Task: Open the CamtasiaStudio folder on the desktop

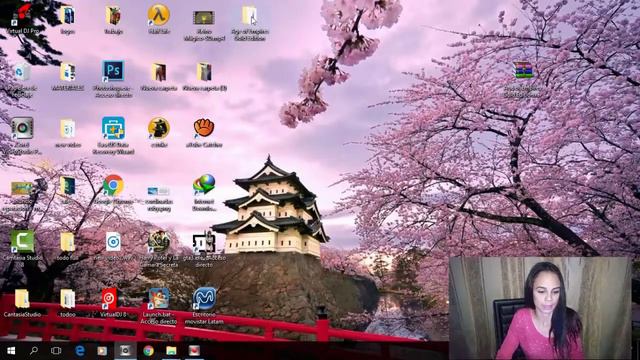Action: 22,303
